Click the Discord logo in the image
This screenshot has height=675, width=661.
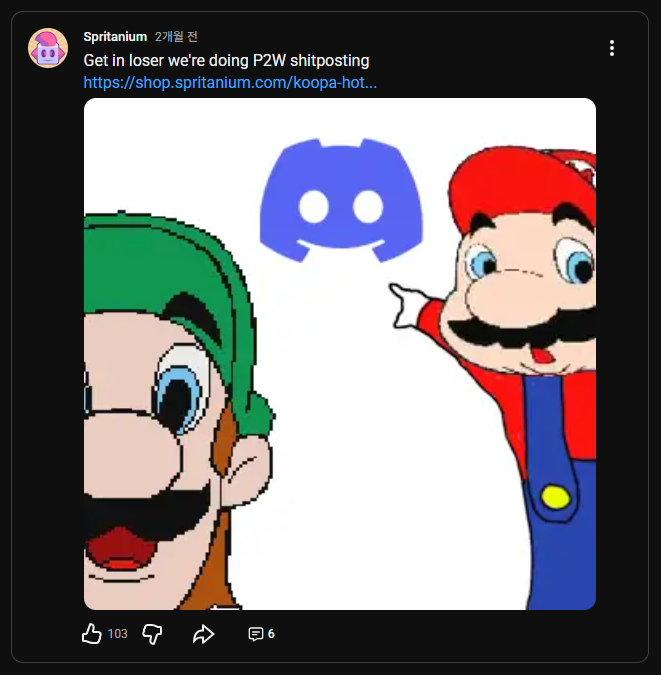pyautogui.click(x=341, y=198)
